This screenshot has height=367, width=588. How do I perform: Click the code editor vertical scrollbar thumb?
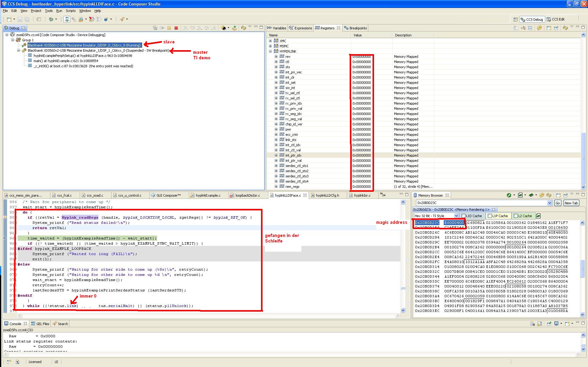click(403, 288)
